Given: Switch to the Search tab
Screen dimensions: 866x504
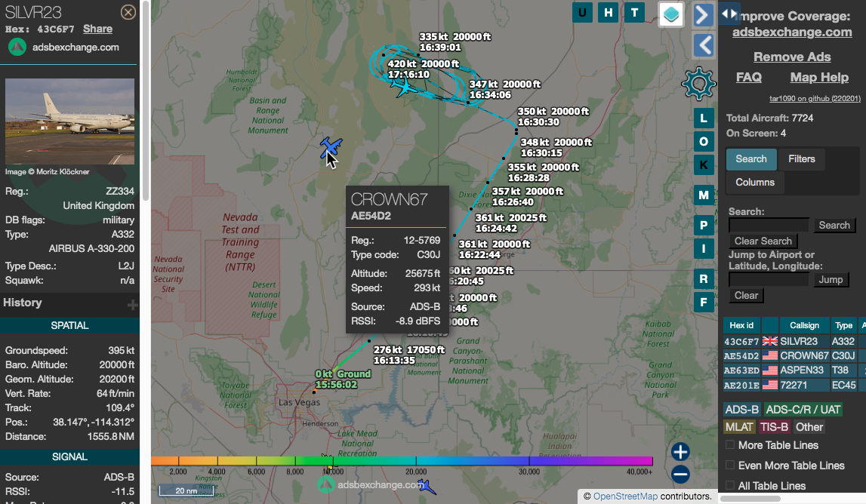Looking at the screenshot, I should coord(751,159).
